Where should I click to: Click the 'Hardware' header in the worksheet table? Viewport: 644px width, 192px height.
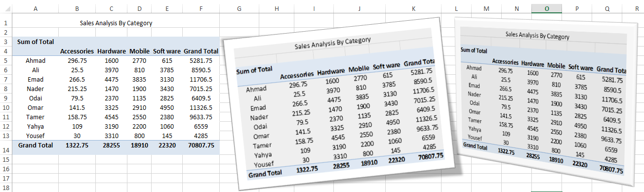click(x=112, y=51)
